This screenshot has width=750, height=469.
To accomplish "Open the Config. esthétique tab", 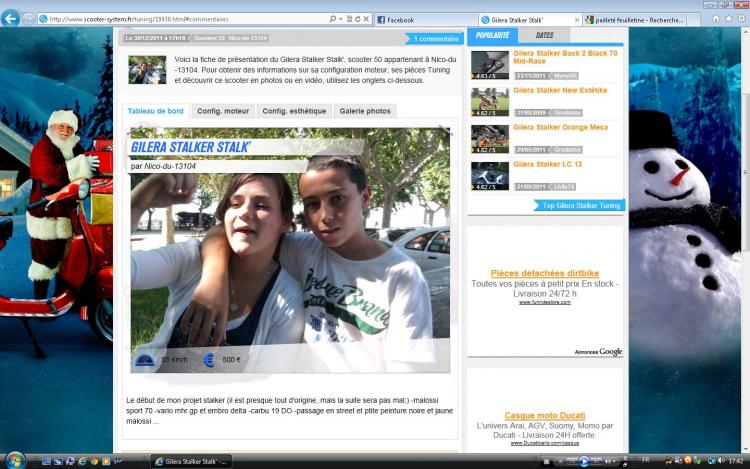I will coord(294,111).
